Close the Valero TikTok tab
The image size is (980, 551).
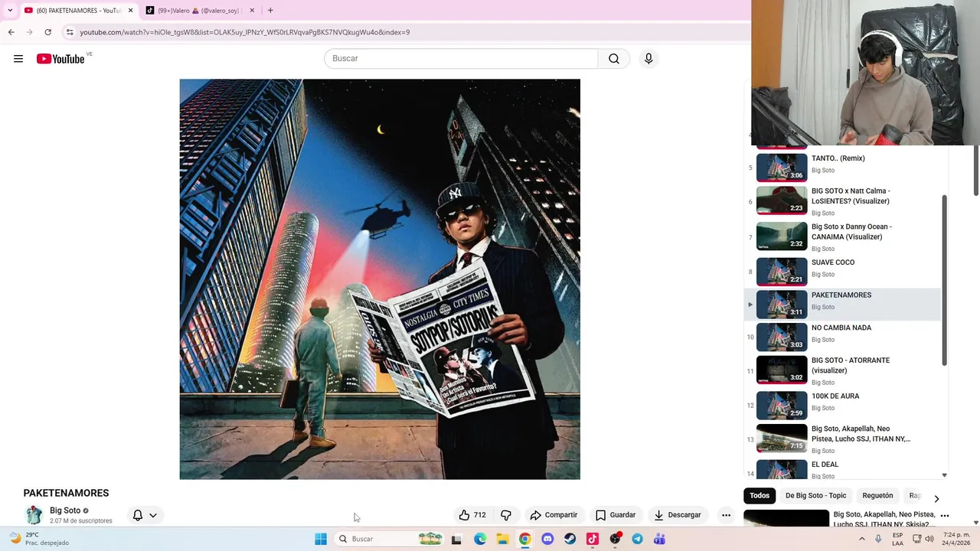tap(253, 11)
